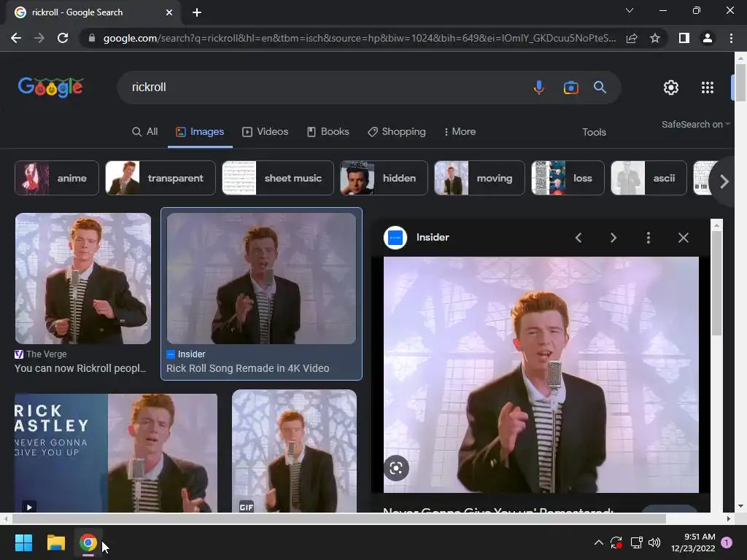Search inside image with Lens icon
The height and width of the screenshot is (560, 747).
[396, 469]
